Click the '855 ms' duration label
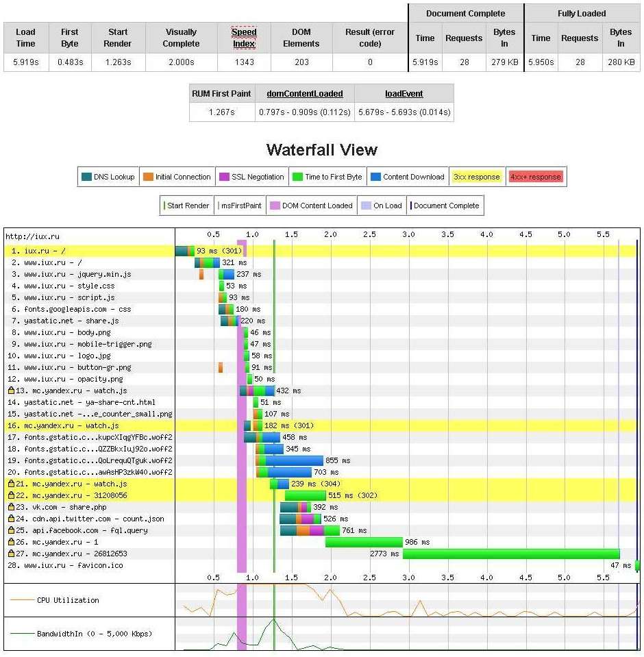The width and height of the screenshot is (644, 657). tap(338, 460)
